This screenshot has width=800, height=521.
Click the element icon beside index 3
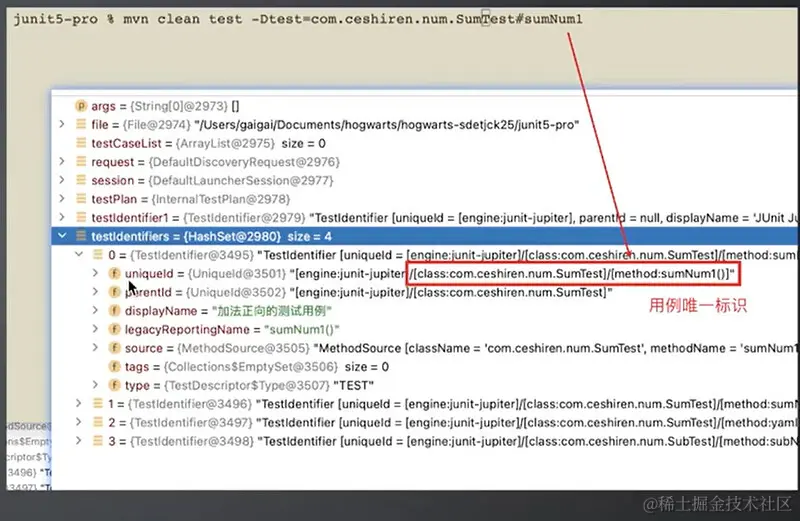tap(97, 440)
